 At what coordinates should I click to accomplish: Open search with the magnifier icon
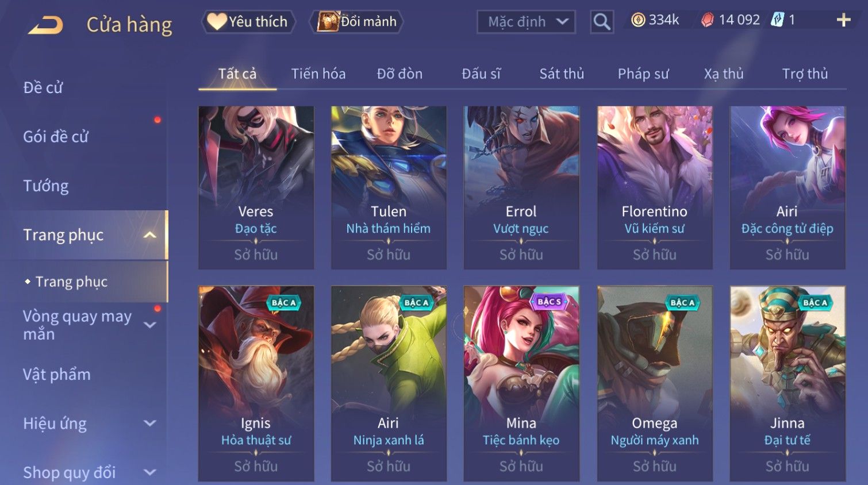(602, 22)
